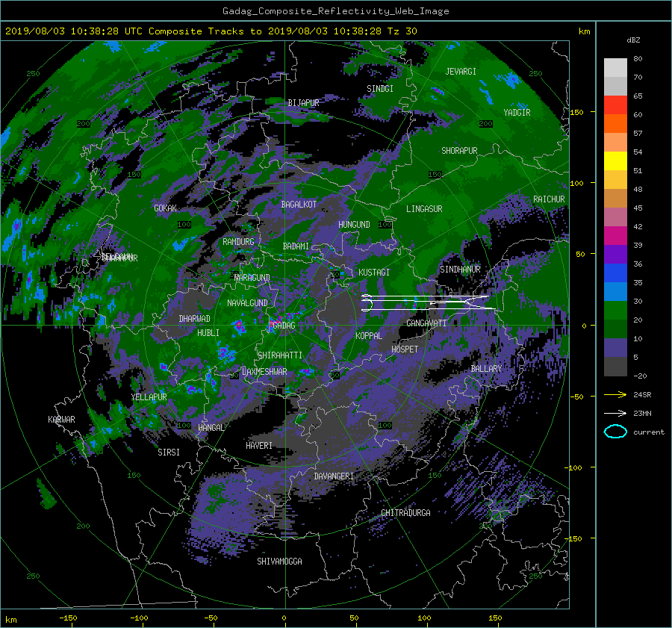This screenshot has width=672, height=628.
Task: Click the SHIRAHATTI city label
Action: tap(280, 355)
